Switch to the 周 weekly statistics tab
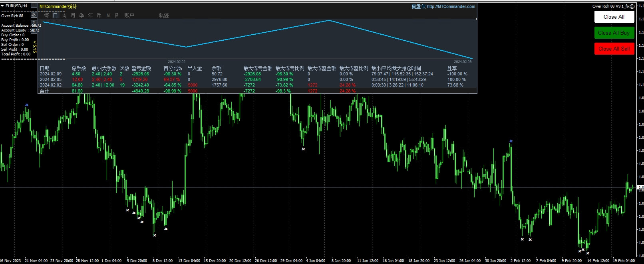The width and height of the screenshot is (644, 264). (x=64, y=15)
